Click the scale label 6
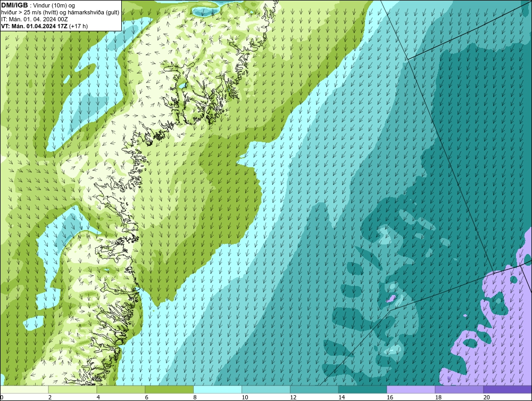The image size is (532, 401). click(x=147, y=397)
